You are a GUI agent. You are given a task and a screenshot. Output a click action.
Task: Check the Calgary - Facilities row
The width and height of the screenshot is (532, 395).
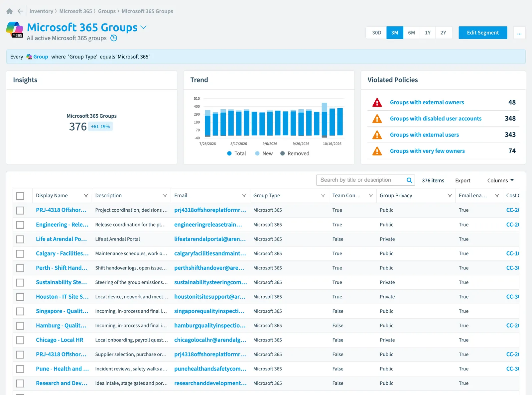20,254
